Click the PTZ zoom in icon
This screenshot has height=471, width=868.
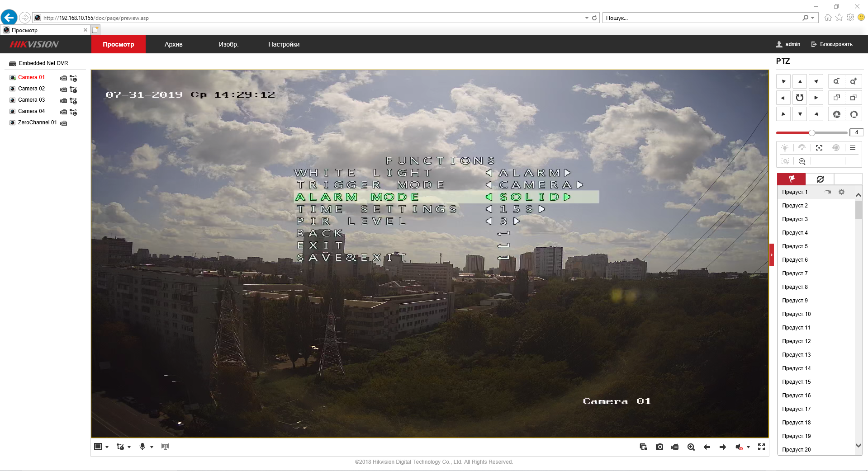point(853,82)
